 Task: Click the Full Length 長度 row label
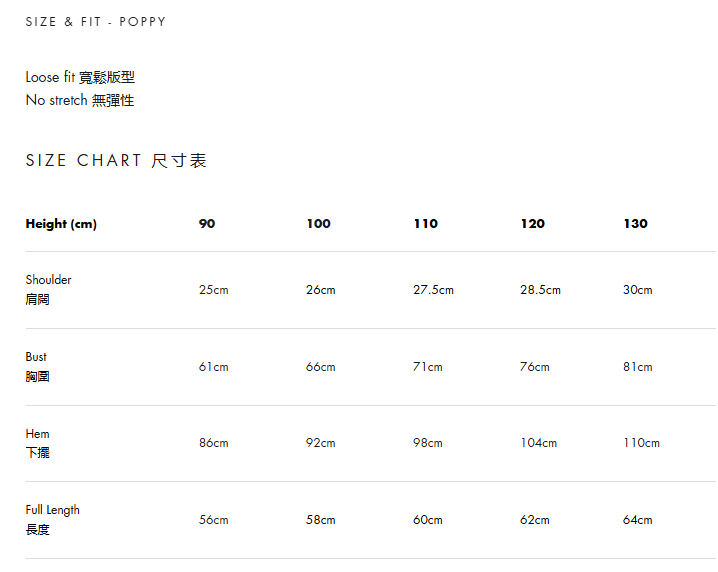53,519
